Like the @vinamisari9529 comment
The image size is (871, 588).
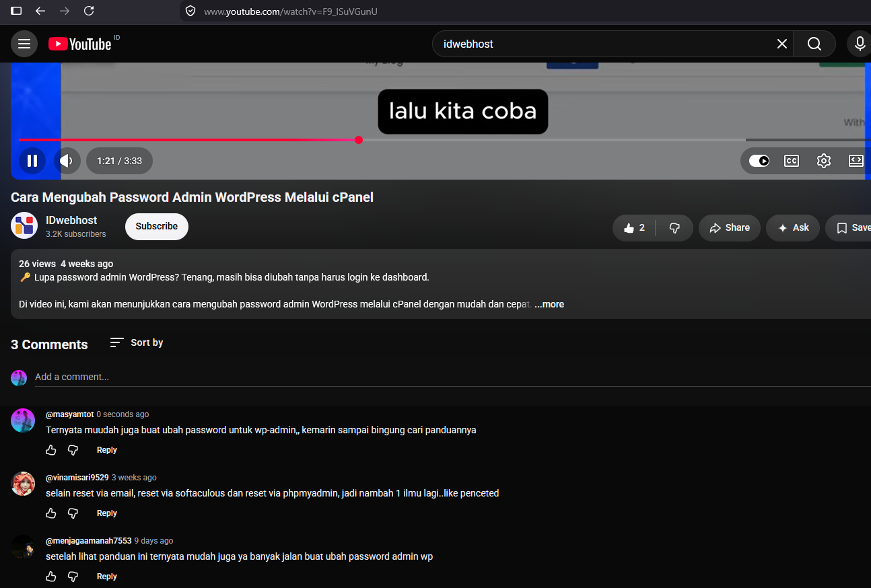51,513
